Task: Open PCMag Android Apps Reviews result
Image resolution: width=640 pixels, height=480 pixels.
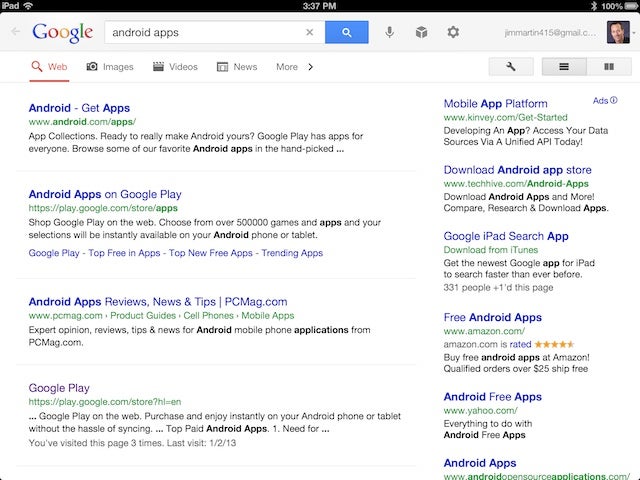Action: tap(158, 302)
